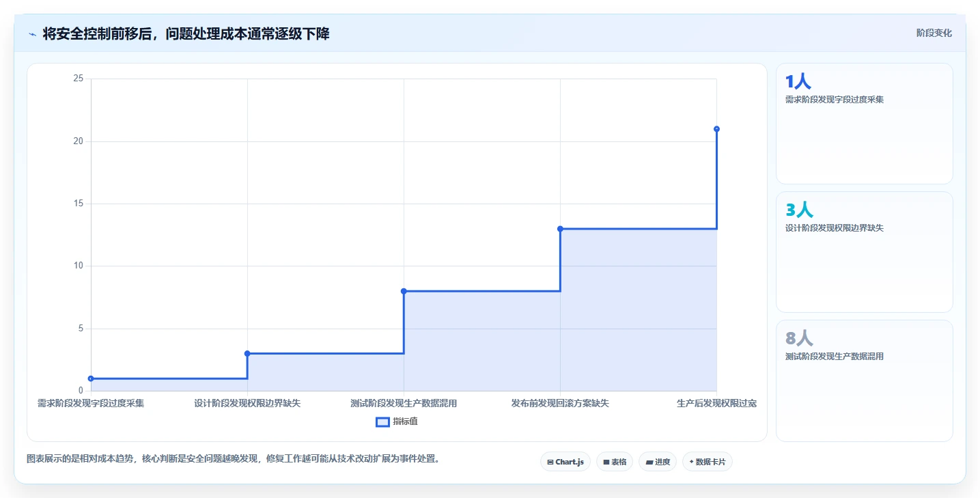Click the y-axis tick 15
The image size is (980, 498).
78,204
